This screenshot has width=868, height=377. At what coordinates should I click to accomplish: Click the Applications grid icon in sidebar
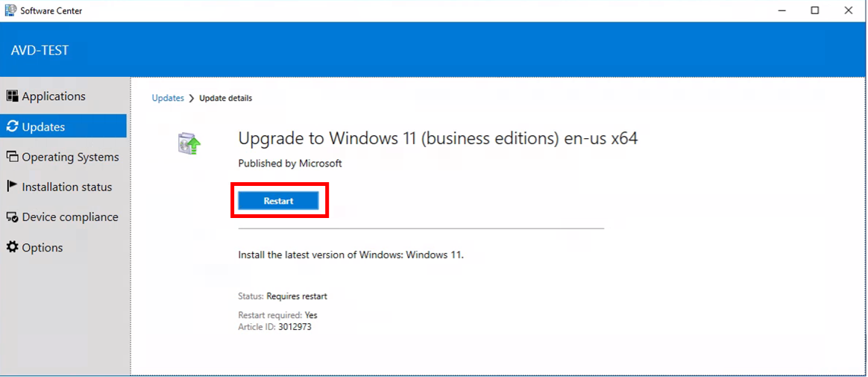coord(12,96)
